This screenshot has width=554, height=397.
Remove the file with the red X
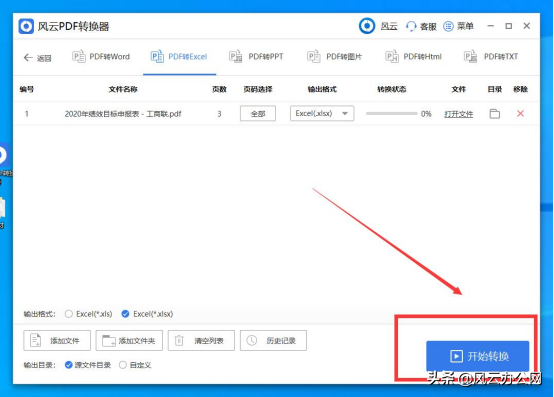coord(520,113)
